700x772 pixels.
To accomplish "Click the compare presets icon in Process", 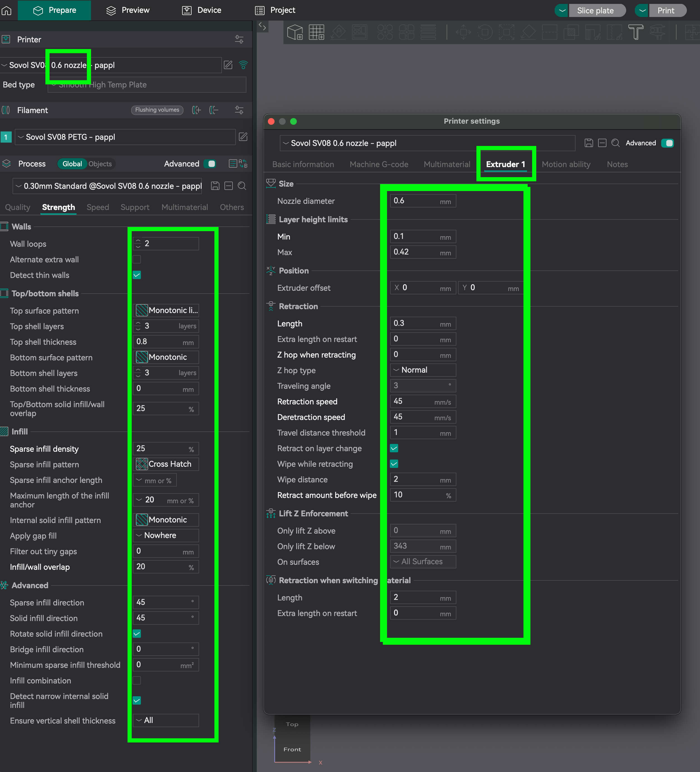I will coord(243,164).
